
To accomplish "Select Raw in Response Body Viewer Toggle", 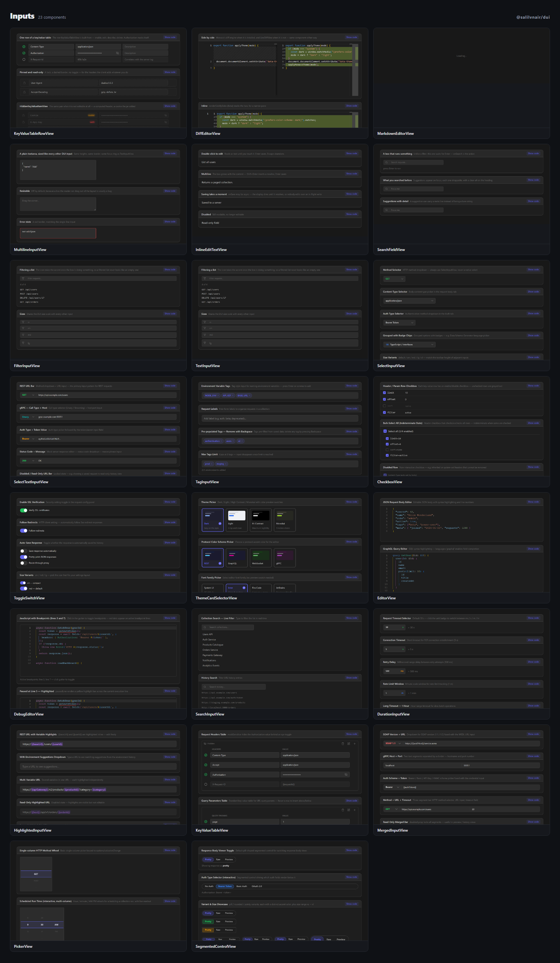I will pyautogui.click(x=218, y=859).
